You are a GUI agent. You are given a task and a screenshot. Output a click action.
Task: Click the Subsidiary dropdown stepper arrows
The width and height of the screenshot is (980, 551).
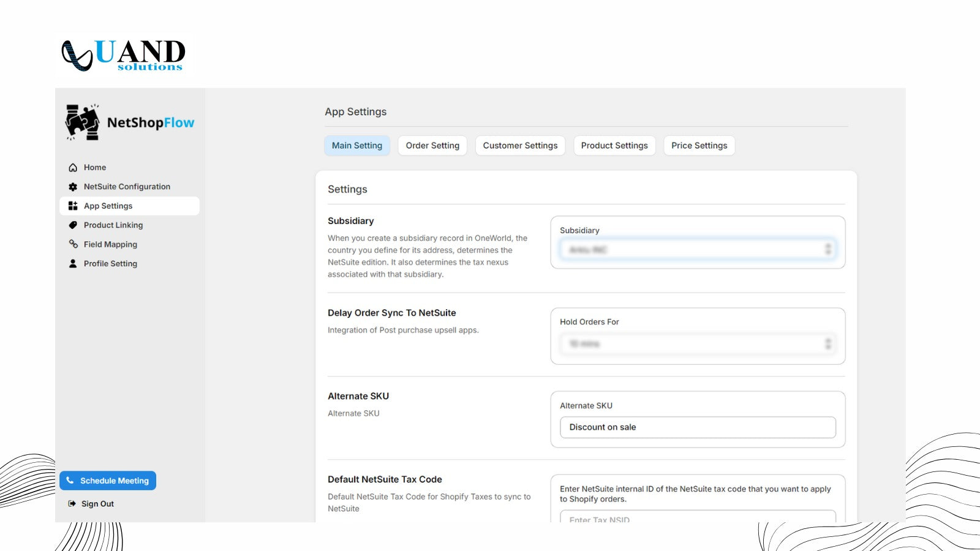point(827,249)
